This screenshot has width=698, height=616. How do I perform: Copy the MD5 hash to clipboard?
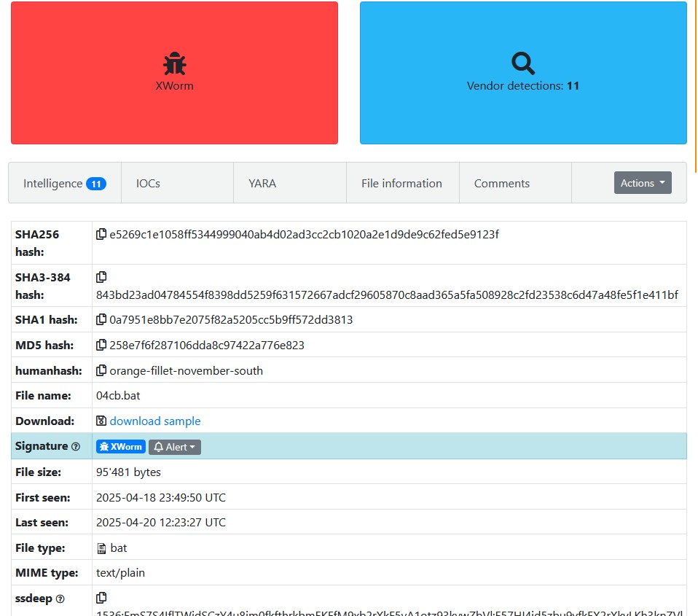point(101,345)
